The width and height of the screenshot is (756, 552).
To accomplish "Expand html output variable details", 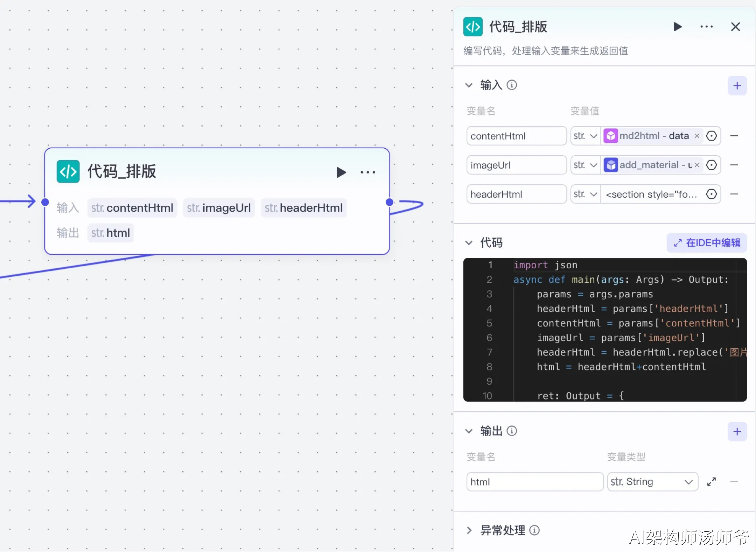I will tap(711, 482).
